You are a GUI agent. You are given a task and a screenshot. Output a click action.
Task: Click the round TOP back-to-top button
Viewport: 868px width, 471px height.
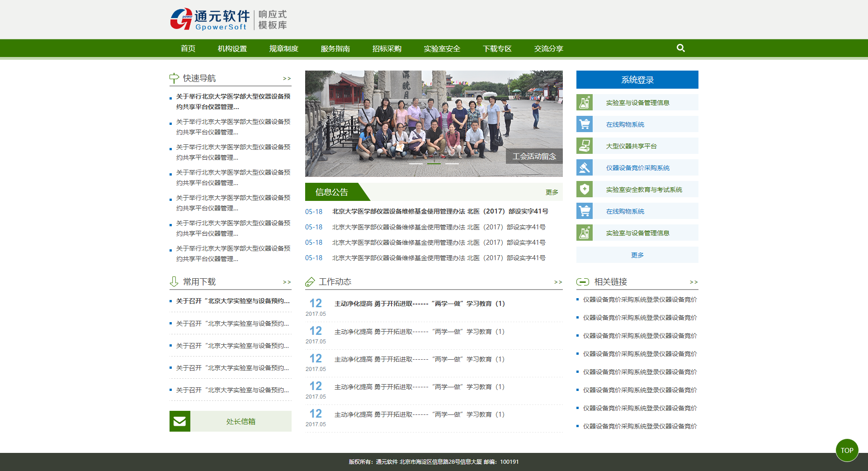pyautogui.click(x=847, y=450)
